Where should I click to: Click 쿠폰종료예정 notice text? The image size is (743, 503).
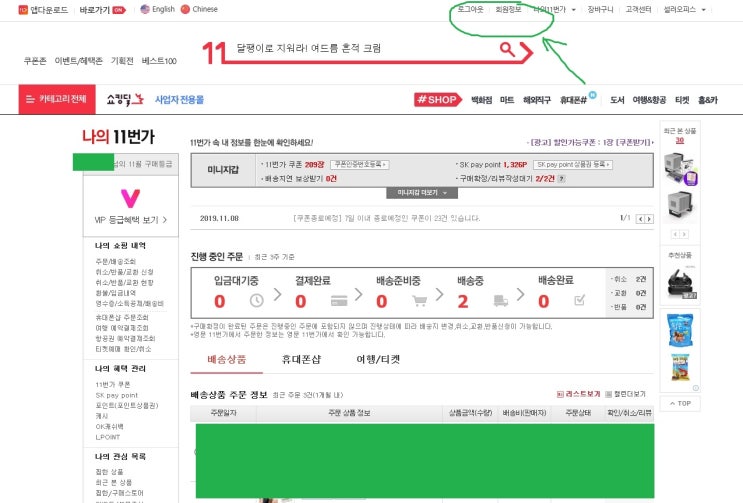coord(387,218)
